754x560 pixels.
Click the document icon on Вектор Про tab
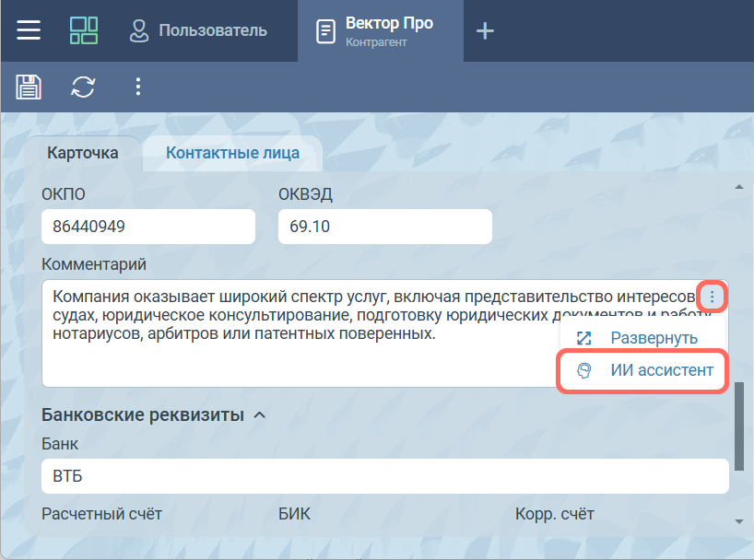pos(325,31)
